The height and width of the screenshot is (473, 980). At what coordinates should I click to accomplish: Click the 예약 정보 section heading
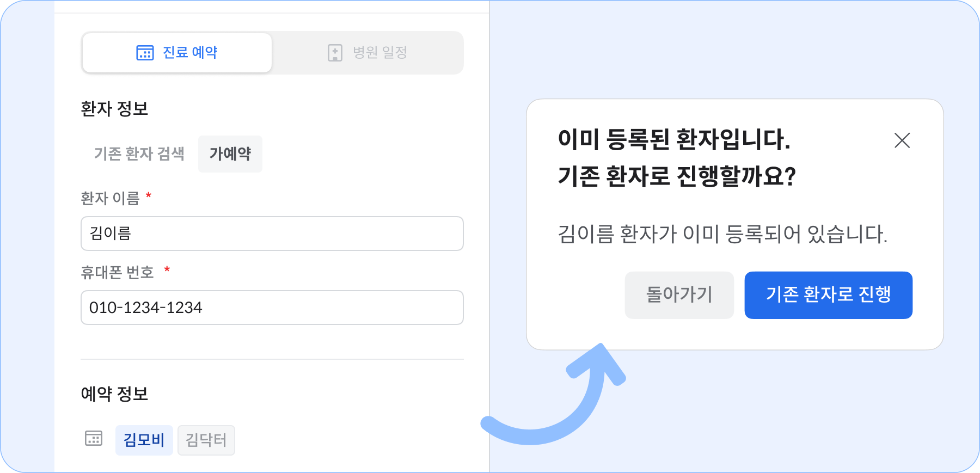(114, 394)
